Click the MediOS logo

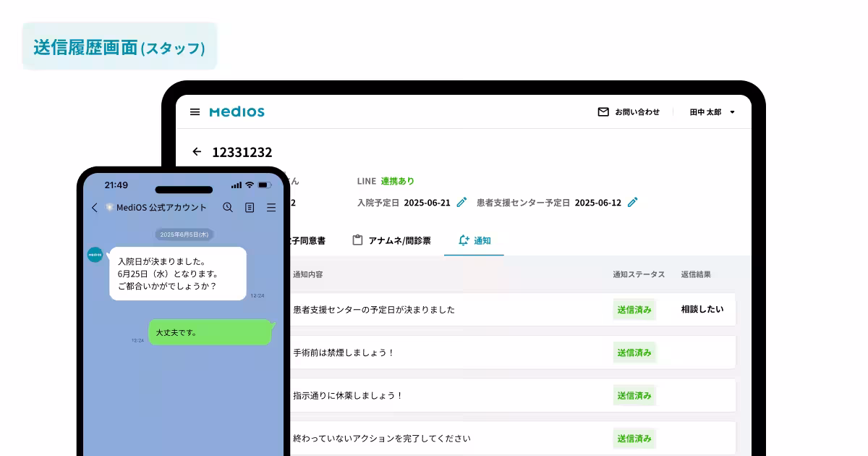pyautogui.click(x=237, y=111)
